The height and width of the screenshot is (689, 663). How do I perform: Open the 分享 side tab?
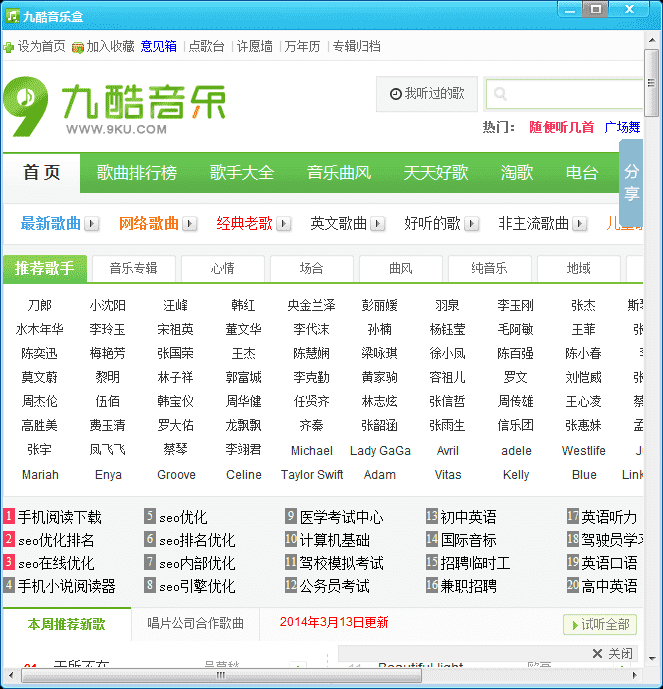click(x=631, y=183)
